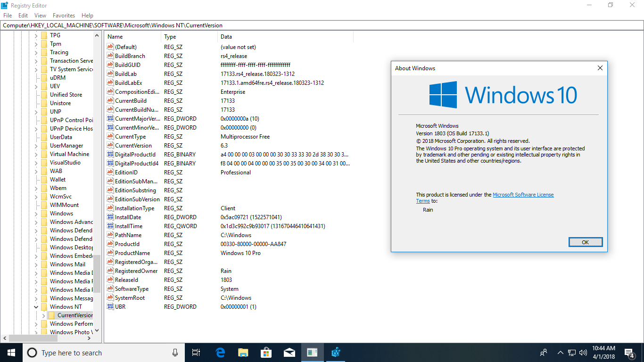
Task: Open File Explorer from taskbar
Action: click(x=243, y=353)
